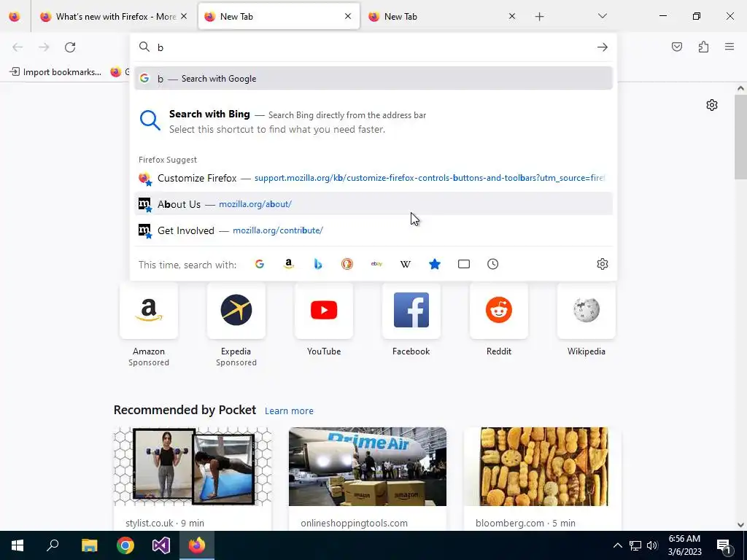Search history using the clock icon
The height and width of the screenshot is (560, 747).
coord(492,264)
